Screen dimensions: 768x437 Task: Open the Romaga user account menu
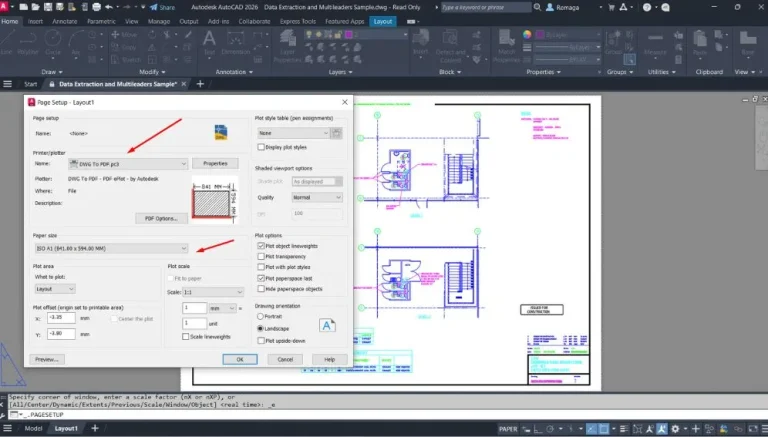pyautogui.click(x=568, y=7)
